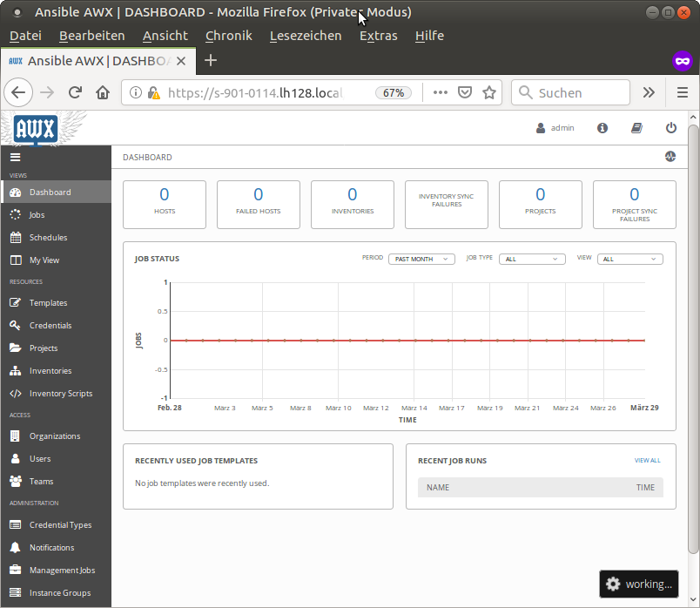Click the 67% zoom level indicator

(394, 92)
